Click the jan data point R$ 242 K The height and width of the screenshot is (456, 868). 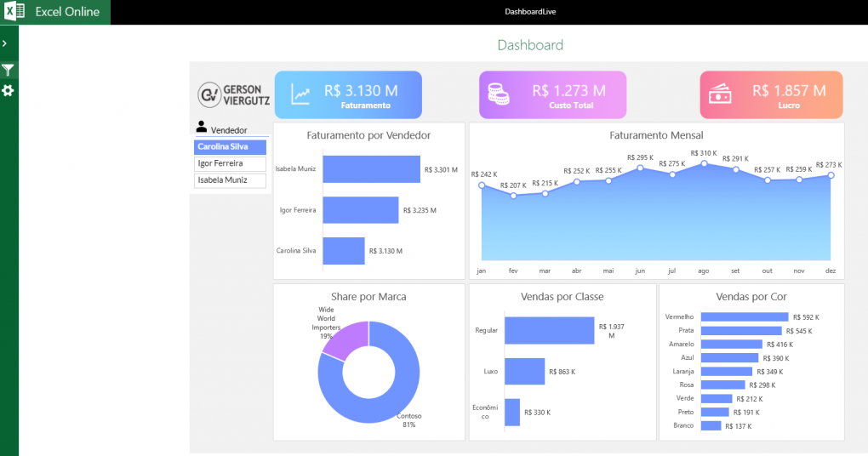click(482, 185)
